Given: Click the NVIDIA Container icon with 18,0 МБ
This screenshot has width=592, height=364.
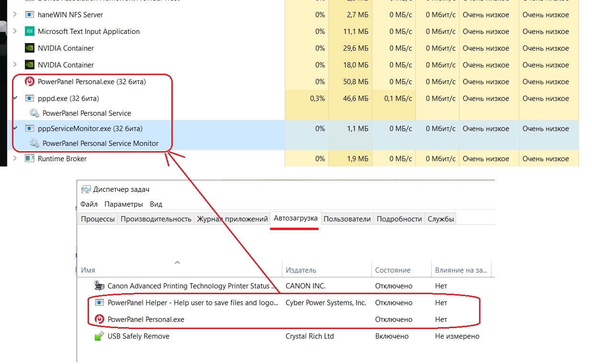Looking at the screenshot, I should point(29,65).
